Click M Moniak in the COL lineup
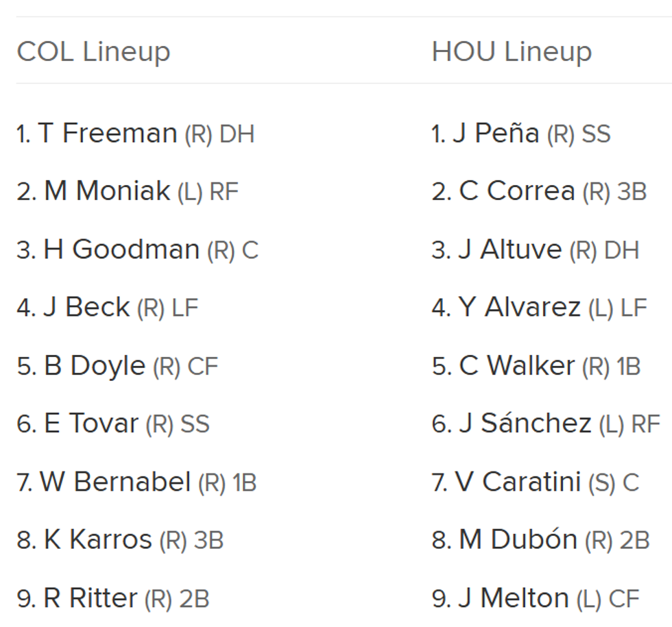Viewport: 672px width, 627px height. click(106, 191)
